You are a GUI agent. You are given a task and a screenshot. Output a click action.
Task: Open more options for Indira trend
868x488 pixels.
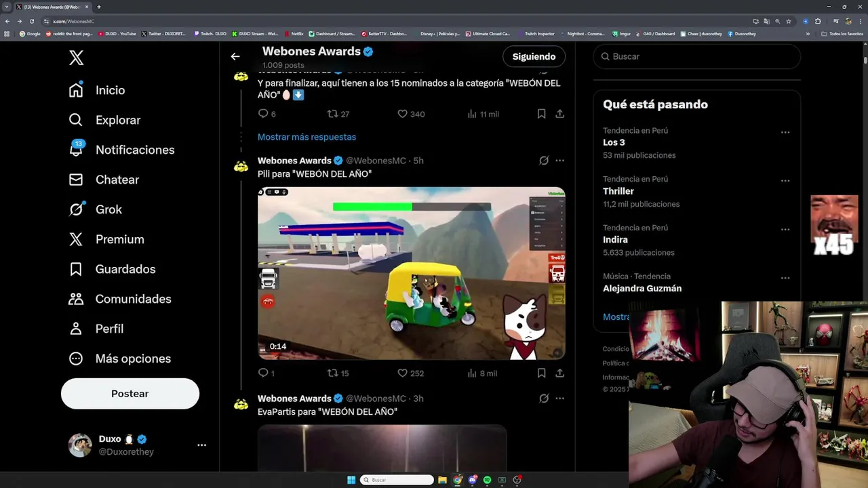(785, 230)
